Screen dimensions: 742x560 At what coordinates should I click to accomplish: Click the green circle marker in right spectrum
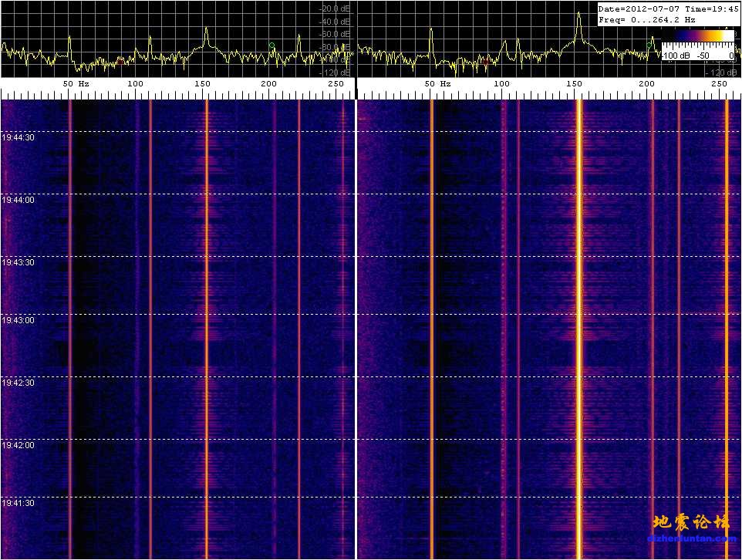click(649, 45)
